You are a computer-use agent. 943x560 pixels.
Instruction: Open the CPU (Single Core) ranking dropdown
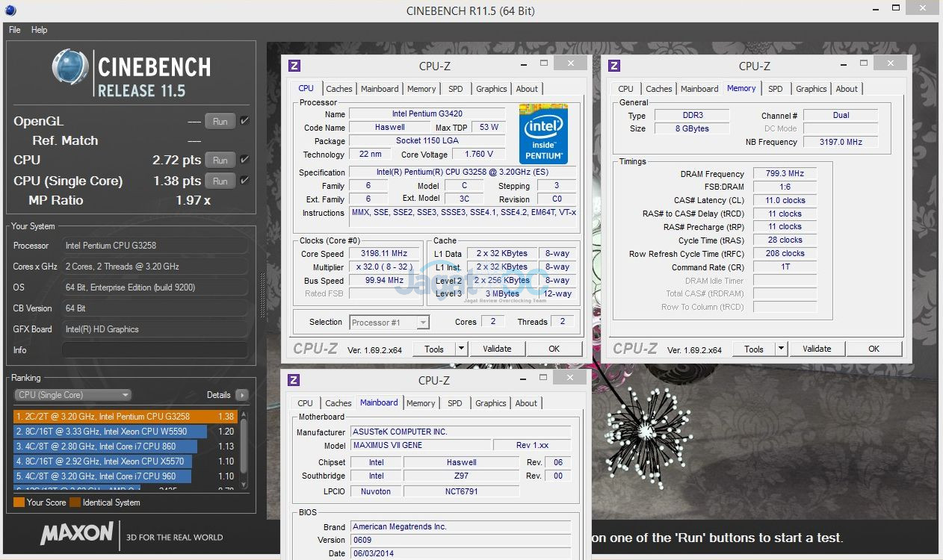(72, 395)
